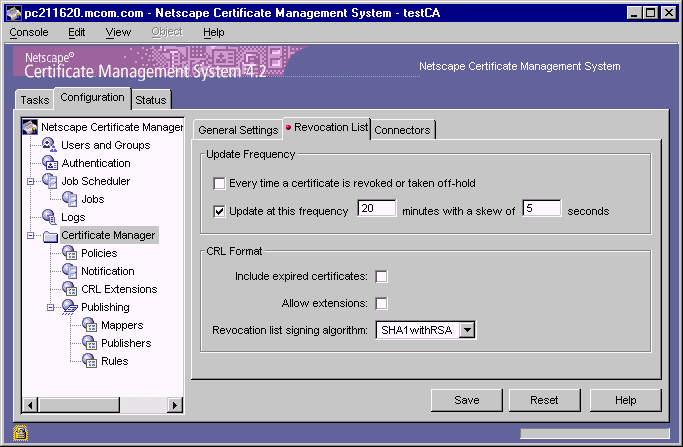
Task: Click the Notification node icon
Action: coord(70,271)
